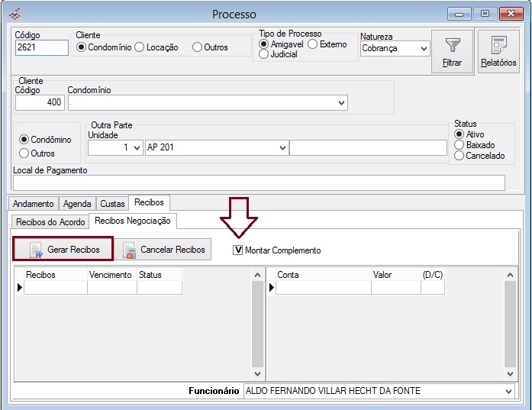Click the application logo in title bar

(13, 14)
